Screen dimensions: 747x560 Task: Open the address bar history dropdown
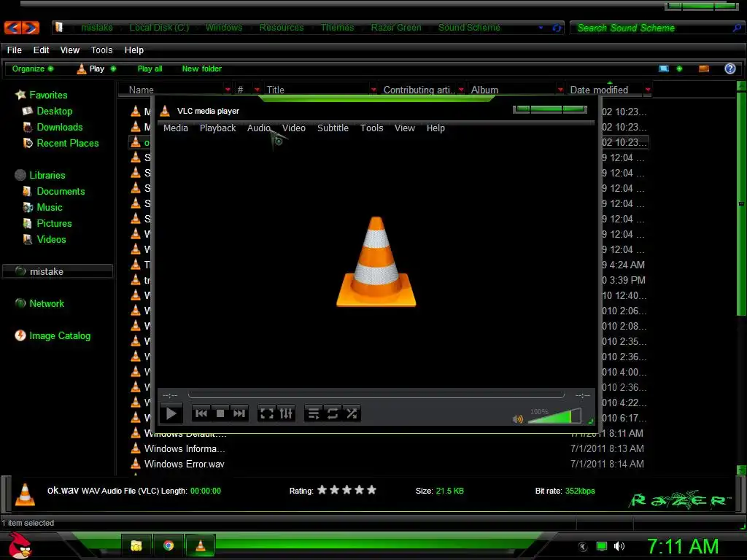tap(541, 28)
